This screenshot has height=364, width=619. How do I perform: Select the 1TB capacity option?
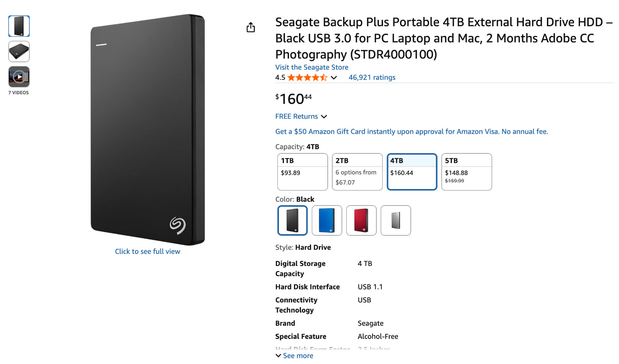(x=302, y=172)
